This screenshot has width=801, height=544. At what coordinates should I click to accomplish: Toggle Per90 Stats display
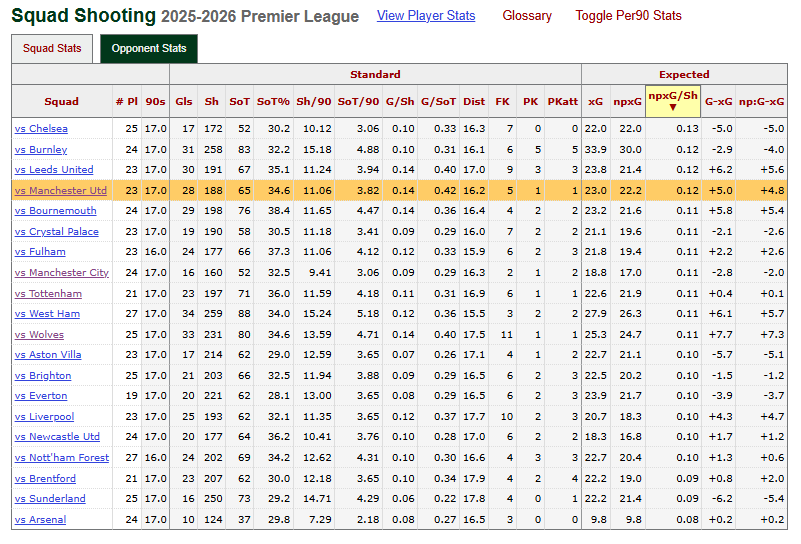(628, 16)
